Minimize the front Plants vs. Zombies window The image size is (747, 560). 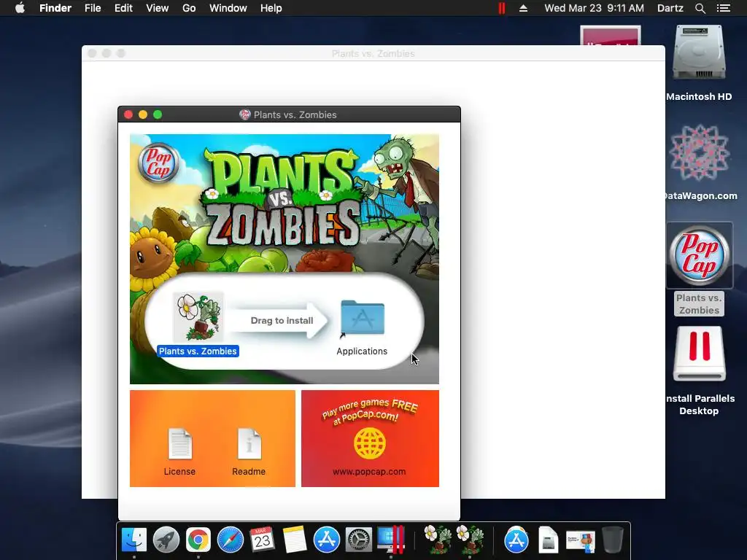click(143, 114)
